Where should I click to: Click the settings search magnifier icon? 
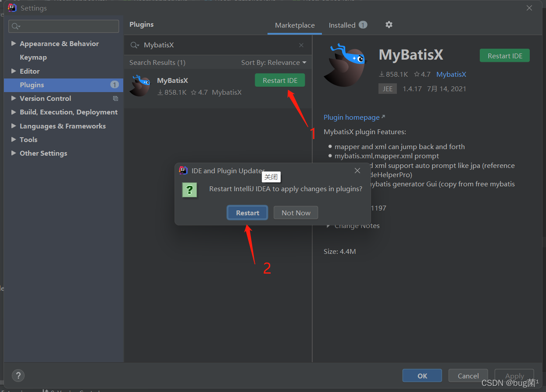(x=16, y=26)
